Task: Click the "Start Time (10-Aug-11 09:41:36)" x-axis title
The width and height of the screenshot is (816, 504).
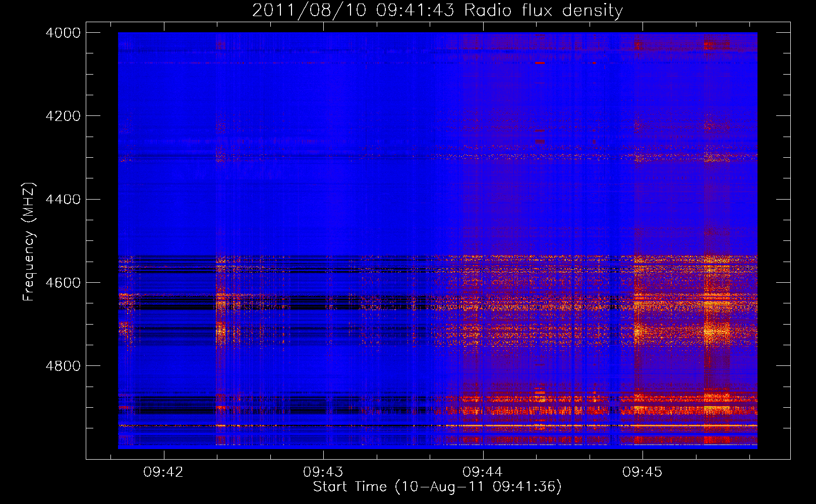Action: [x=437, y=487]
